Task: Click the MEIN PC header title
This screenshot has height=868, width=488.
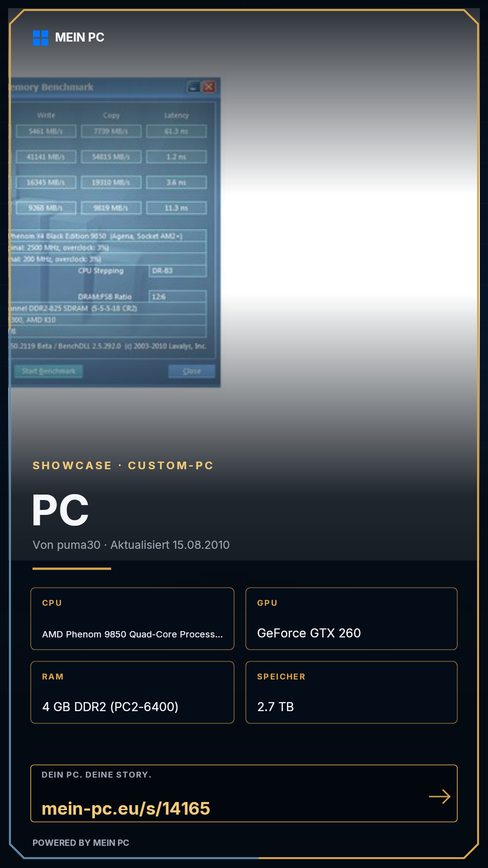Action: click(80, 38)
